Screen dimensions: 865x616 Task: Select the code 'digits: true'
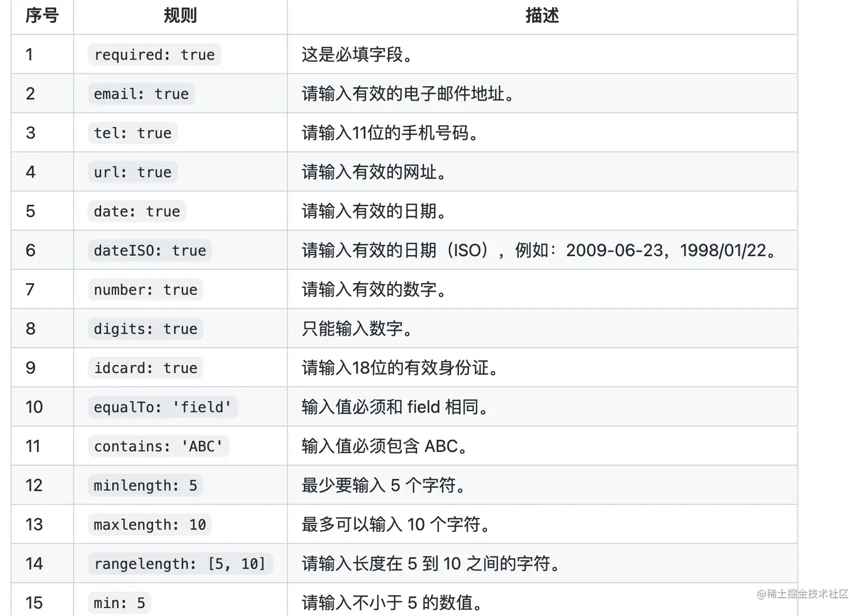click(145, 329)
